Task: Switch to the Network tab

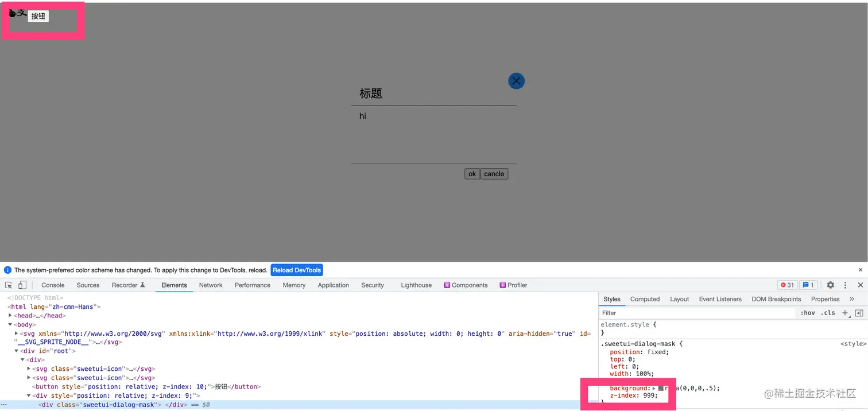Action: [x=211, y=285]
